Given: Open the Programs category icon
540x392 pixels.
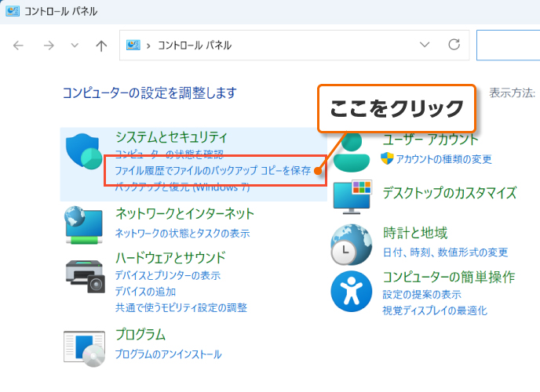Looking at the screenshot, I should (85, 347).
